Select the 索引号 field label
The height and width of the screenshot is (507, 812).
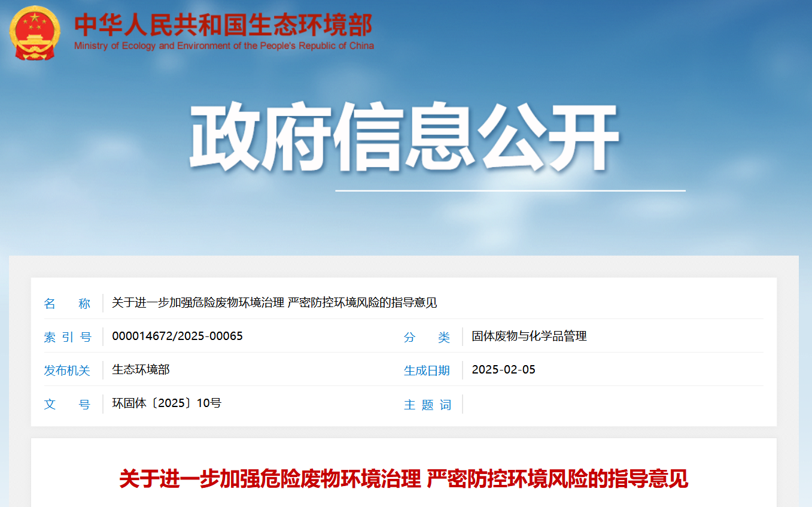(67, 337)
